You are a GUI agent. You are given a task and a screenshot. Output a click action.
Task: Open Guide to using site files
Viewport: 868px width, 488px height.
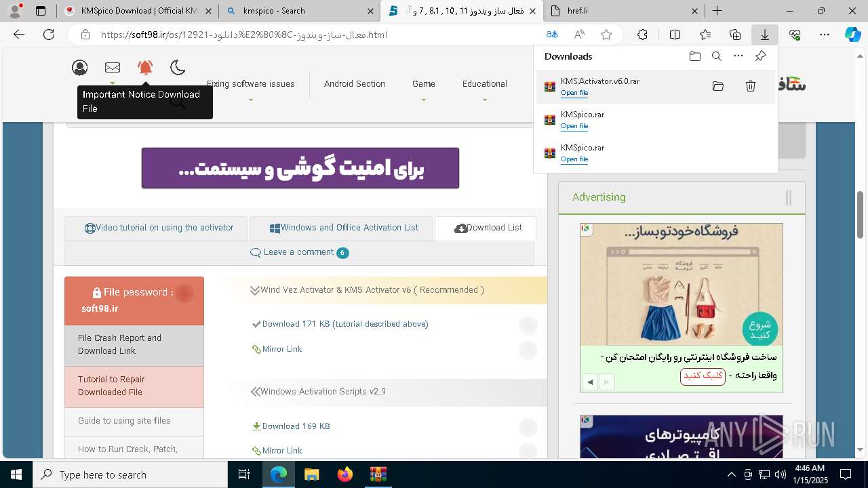click(134, 422)
